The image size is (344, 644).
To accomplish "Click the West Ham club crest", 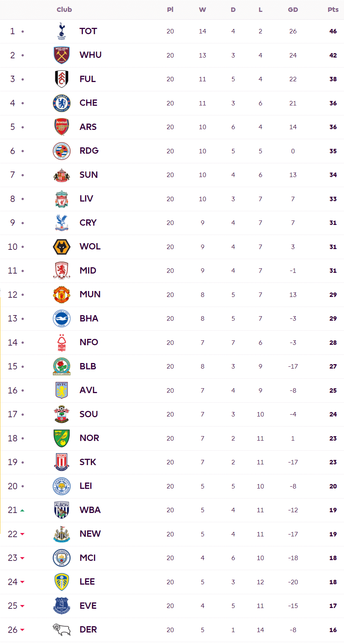I will [62, 55].
